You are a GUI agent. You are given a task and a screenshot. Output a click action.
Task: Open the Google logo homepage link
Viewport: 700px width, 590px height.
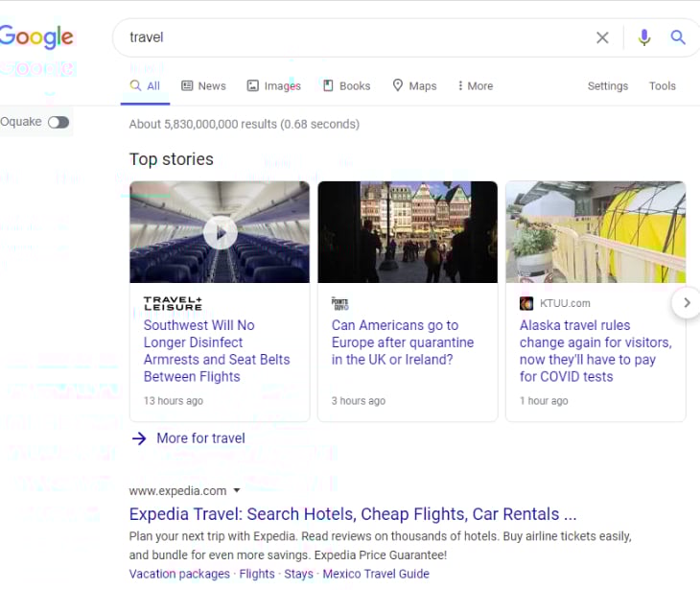36,36
